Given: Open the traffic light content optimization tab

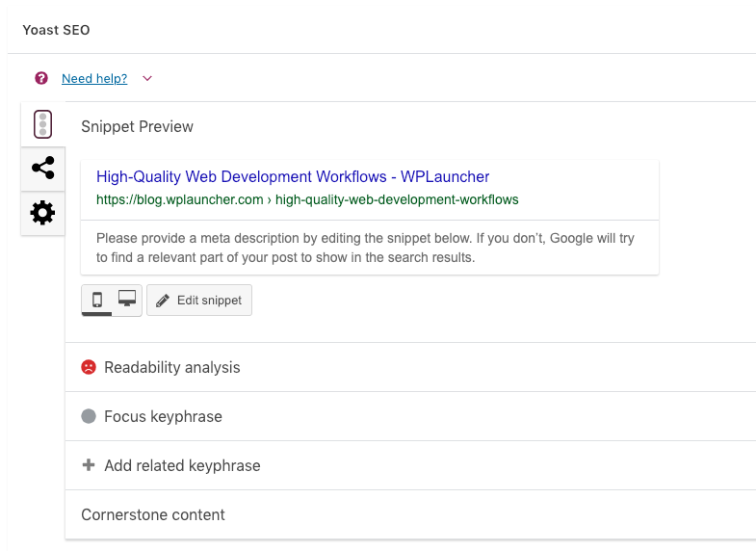Looking at the screenshot, I should (42, 124).
